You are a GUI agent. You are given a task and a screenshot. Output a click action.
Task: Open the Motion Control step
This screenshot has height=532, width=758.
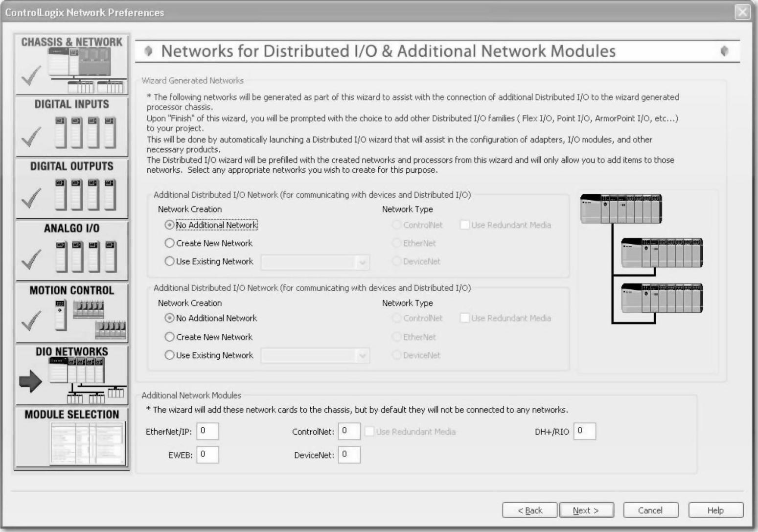click(x=72, y=313)
